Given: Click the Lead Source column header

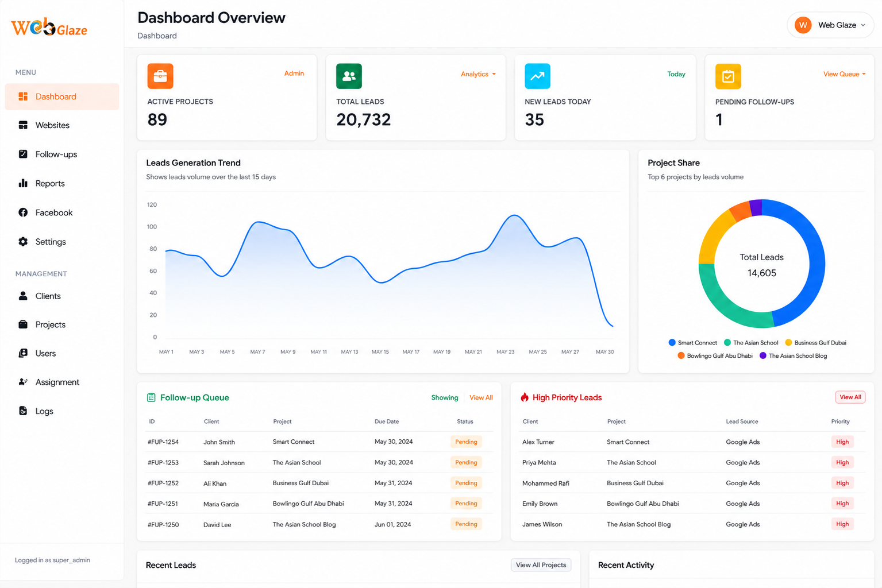Looking at the screenshot, I should tap(742, 421).
